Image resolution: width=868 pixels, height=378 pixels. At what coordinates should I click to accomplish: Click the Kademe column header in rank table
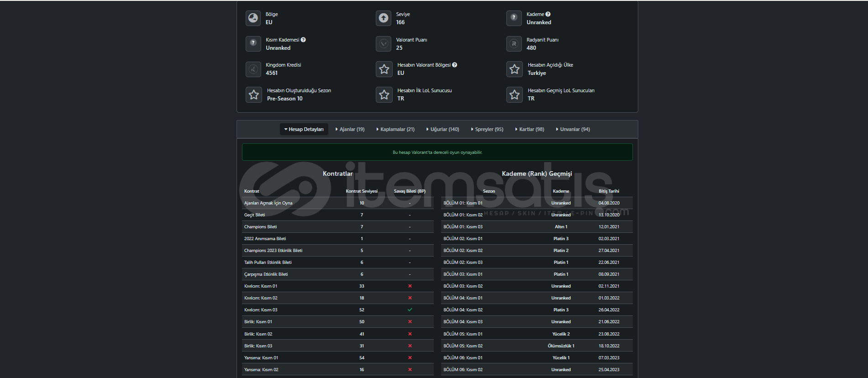[x=561, y=191]
